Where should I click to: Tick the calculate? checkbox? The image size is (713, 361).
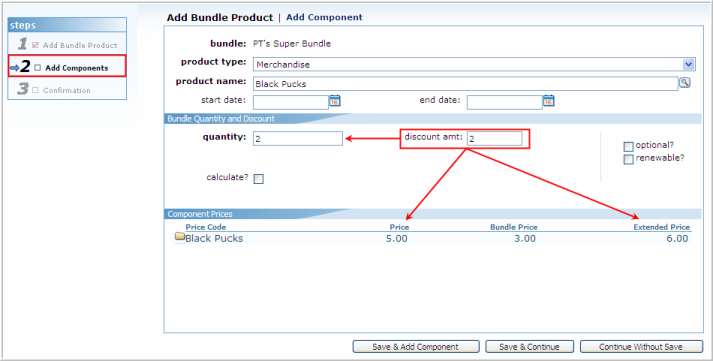(x=258, y=179)
